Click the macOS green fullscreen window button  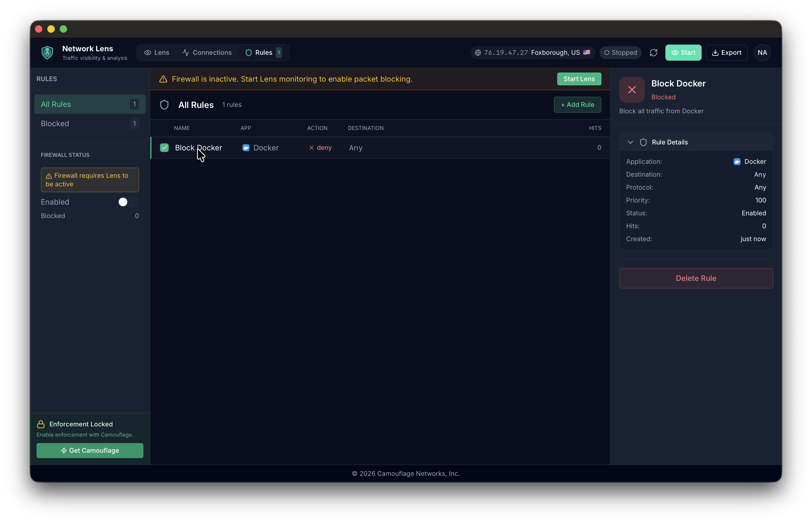tap(63, 29)
